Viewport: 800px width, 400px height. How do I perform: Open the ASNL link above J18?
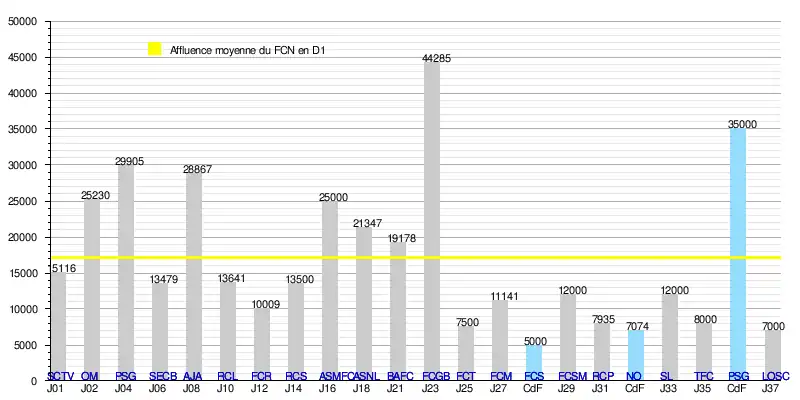tap(365, 376)
